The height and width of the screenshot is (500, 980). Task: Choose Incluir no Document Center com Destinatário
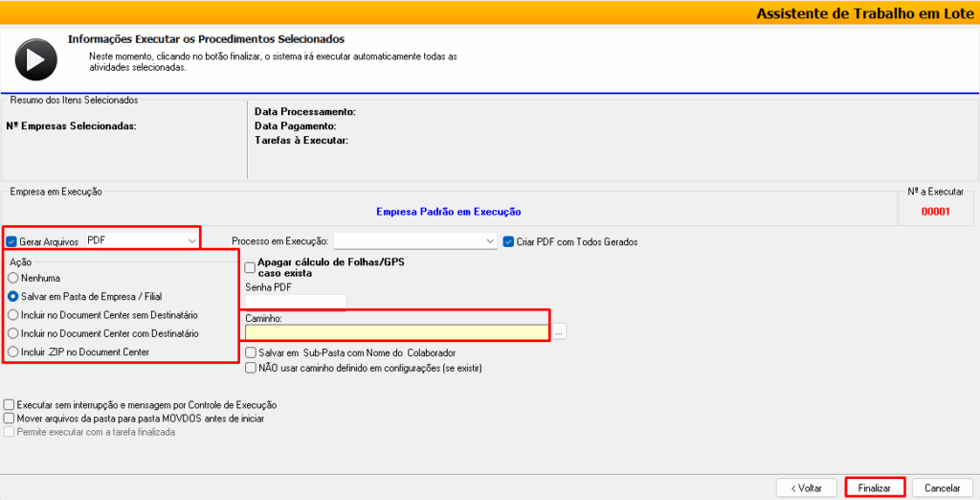(12, 333)
